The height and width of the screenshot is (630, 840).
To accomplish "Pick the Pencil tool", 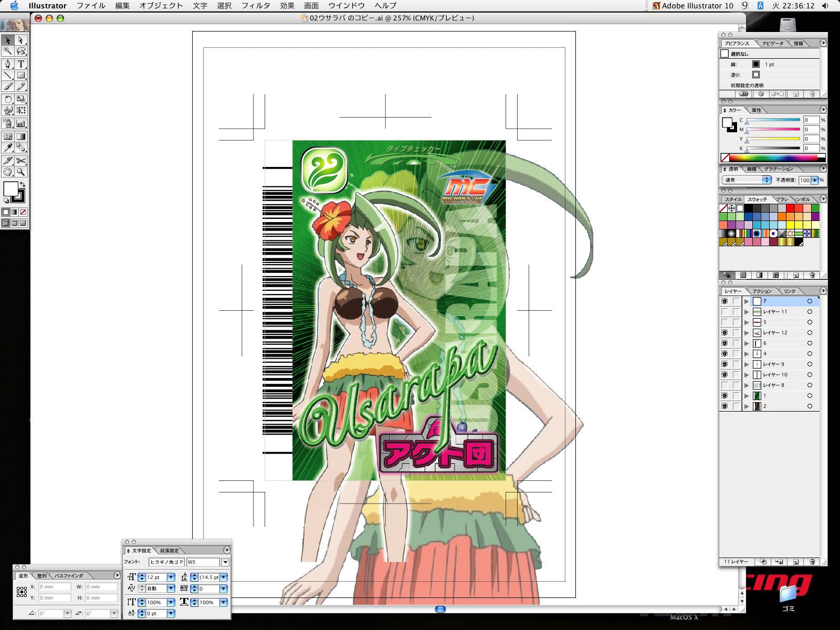I will (21, 86).
